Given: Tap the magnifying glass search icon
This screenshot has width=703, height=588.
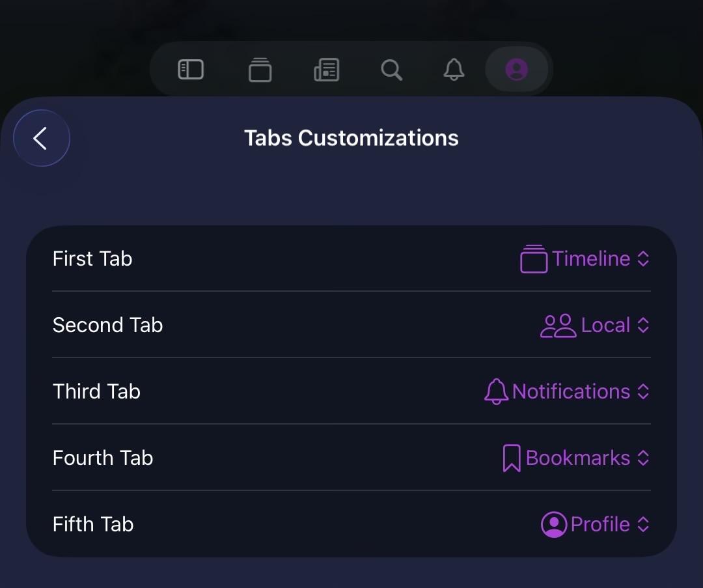Looking at the screenshot, I should click(391, 70).
